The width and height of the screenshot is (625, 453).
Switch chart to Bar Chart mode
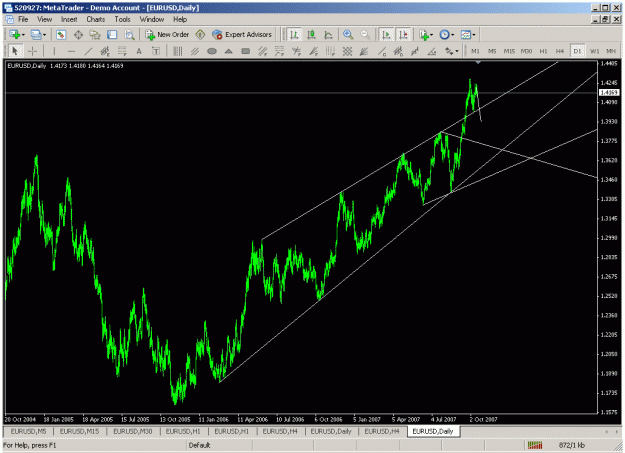tap(294, 35)
